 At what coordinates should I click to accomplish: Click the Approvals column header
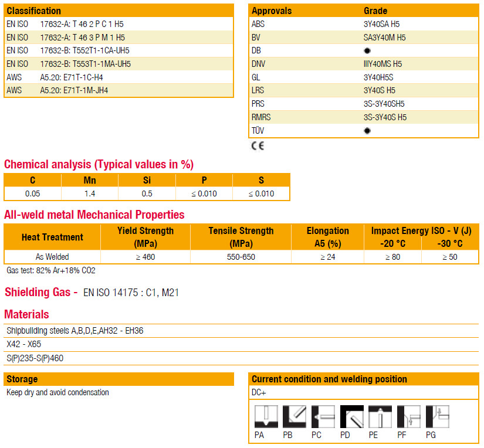click(x=272, y=11)
